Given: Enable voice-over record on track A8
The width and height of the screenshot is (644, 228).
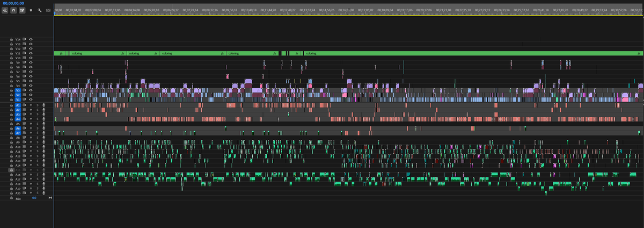Looking at the screenshot, I should pyautogui.click(x=43, y=138).
